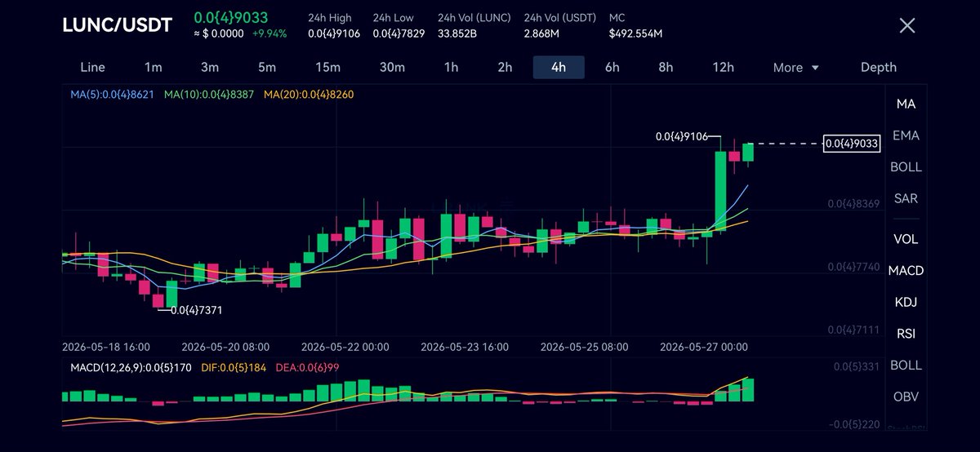980x452 pixels.
Task: Toggle the MA indicator
Action: pos(906,104)
